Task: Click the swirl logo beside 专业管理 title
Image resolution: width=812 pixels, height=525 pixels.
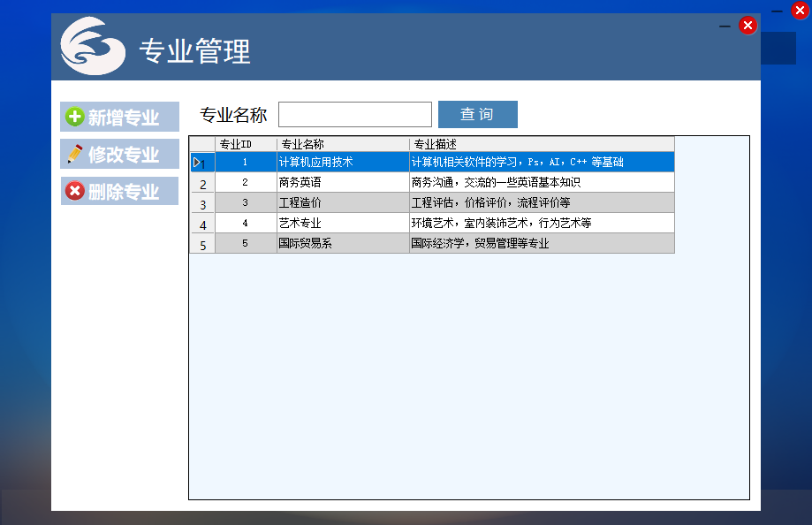Action: click(x=92, y=46)
